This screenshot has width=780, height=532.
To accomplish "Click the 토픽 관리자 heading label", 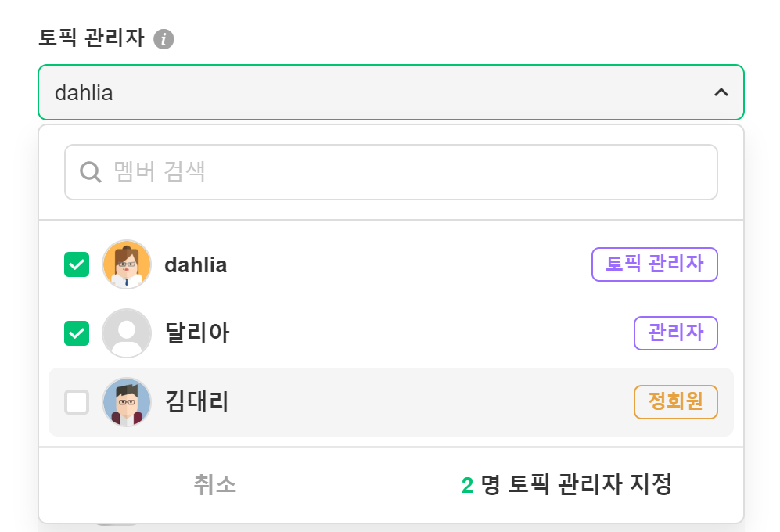I will (92, 38).
